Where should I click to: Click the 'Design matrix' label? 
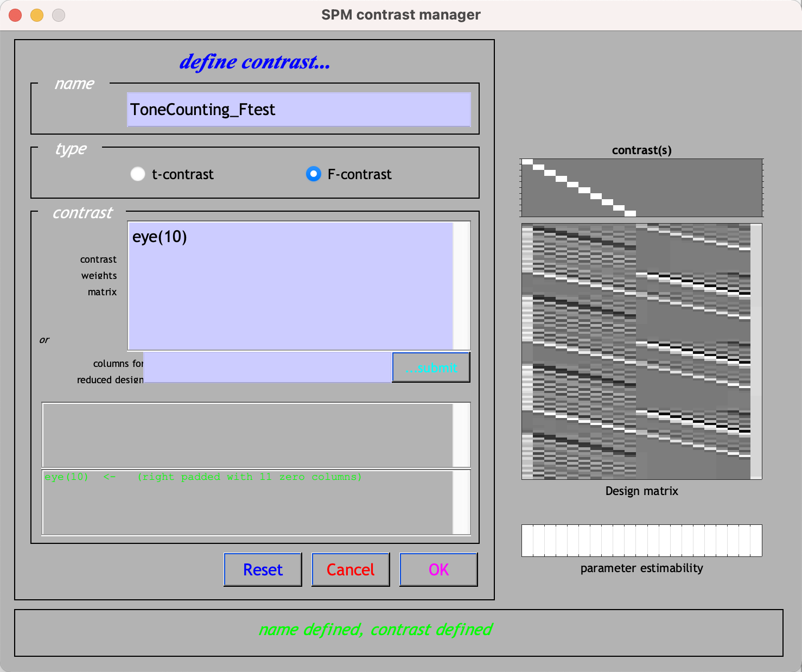pyautogui.click(x=642, y=491)
